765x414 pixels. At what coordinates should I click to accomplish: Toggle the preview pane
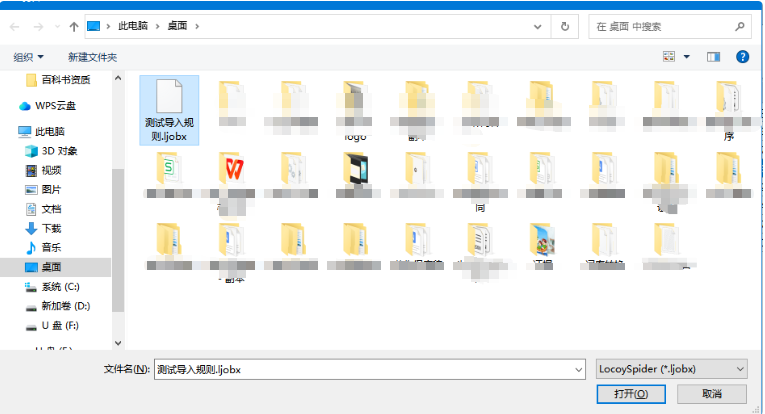pos(713,57)
